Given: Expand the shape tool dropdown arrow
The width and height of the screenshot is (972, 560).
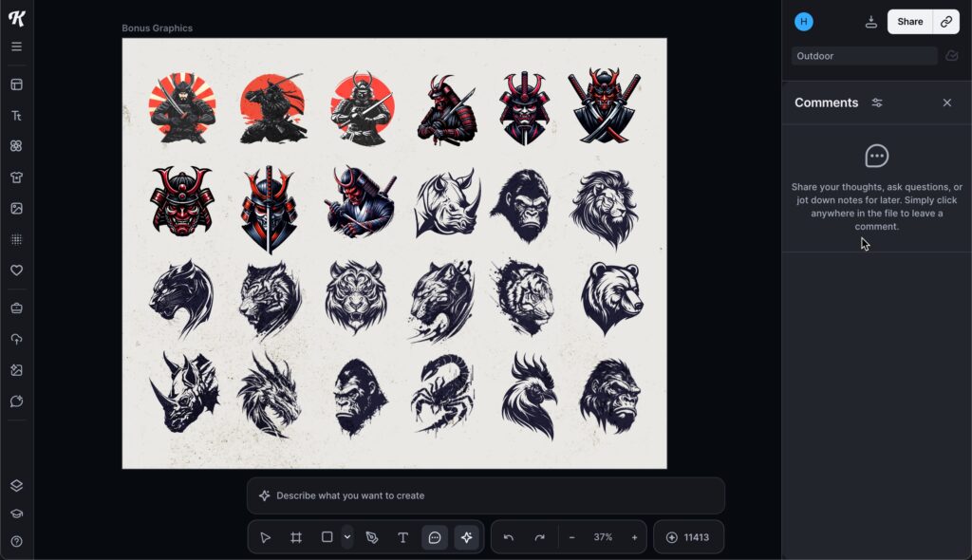Looking at the screenshot, I should pos(347,537).
